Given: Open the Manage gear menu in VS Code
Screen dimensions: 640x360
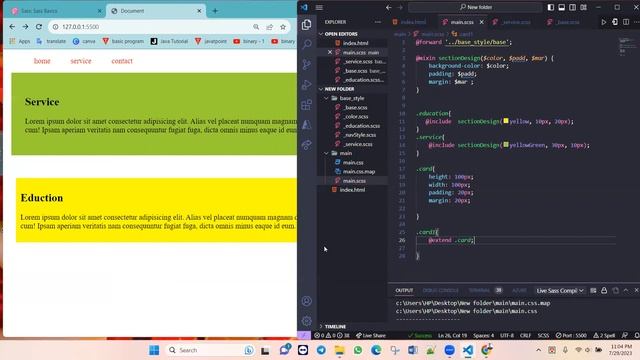Looking at the screenshot, I should pos(307,321).
